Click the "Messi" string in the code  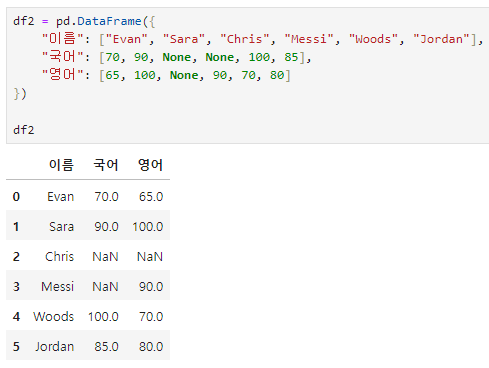[x=309, y=39]
